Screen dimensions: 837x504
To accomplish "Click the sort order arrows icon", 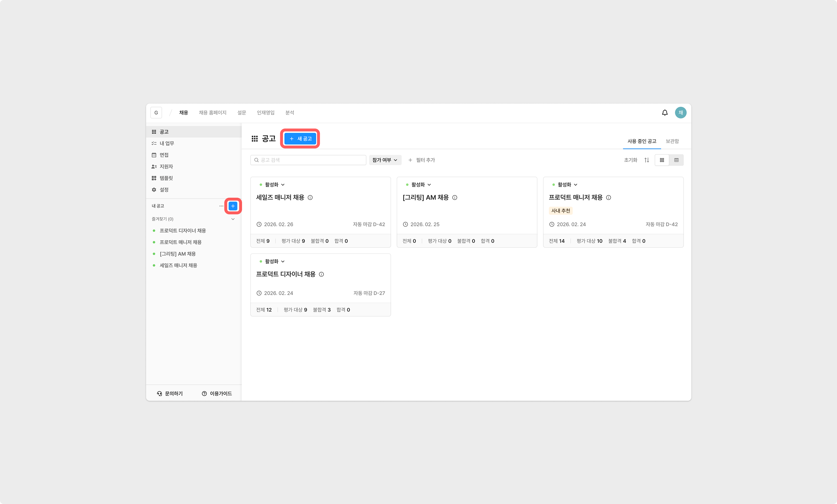I will point(646,160).
